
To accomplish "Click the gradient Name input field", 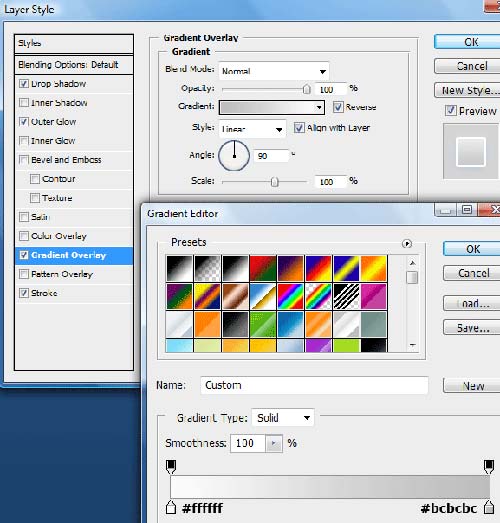I will 314,385.
